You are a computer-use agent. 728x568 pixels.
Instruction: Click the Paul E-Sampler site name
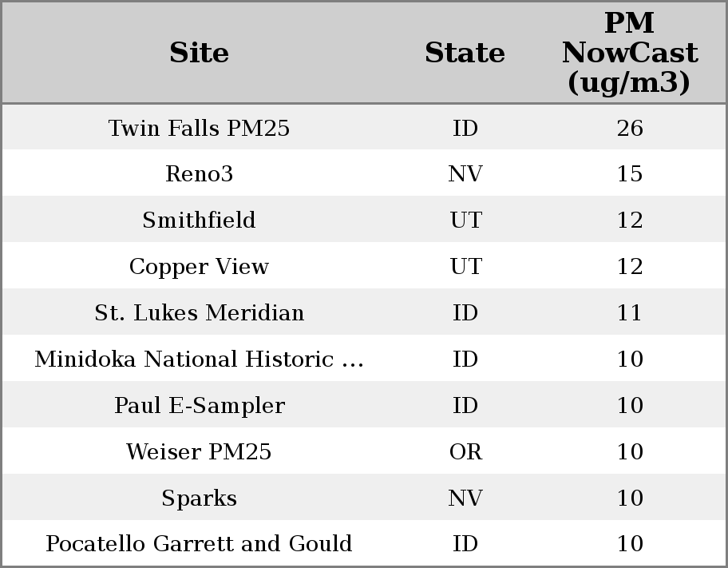pyautogui.click(x=199, y=406)
